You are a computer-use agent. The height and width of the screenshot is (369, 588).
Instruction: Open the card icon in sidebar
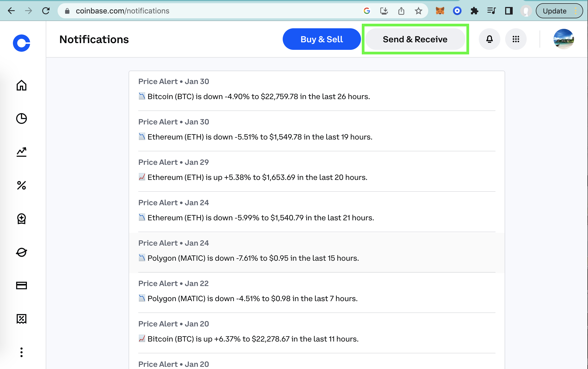(22, 286)
